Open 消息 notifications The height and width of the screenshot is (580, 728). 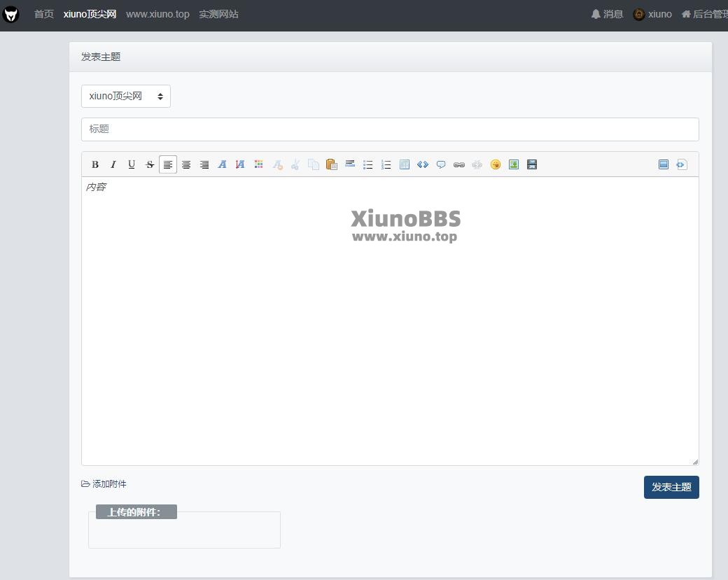607,15
